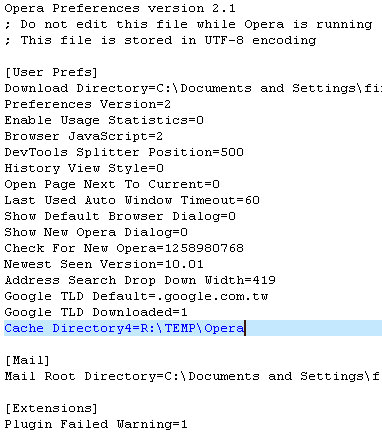Click the Show Default Browser Dialog line
The width and height of the screenshot is (382, 434).
point(120,216)
